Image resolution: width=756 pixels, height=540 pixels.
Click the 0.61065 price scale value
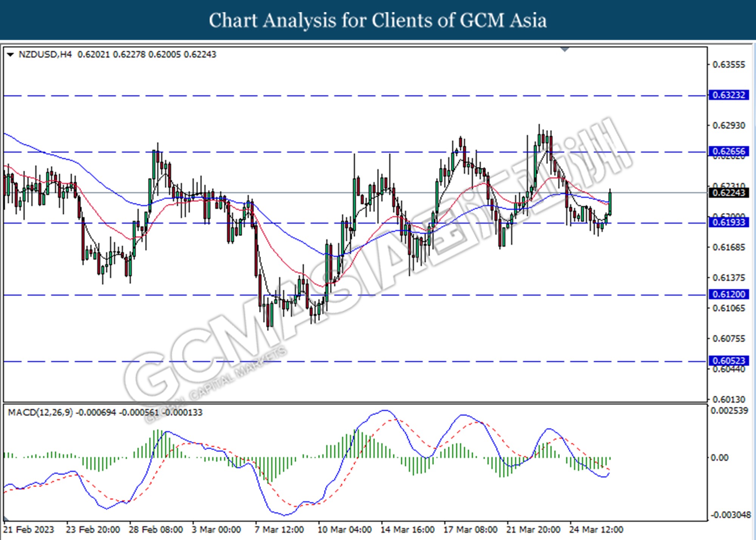729,308
